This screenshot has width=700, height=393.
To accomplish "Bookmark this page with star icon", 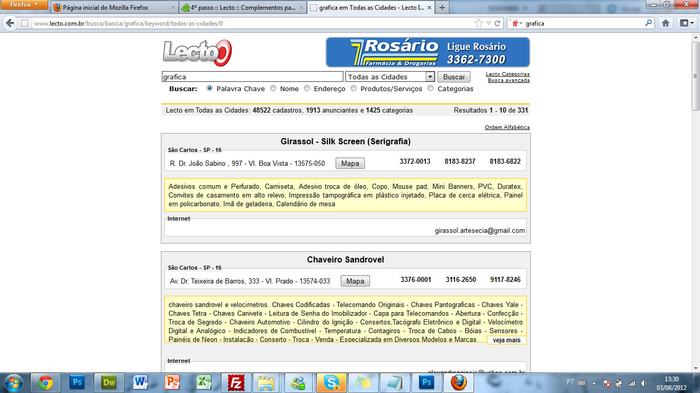I will pyautogui.click(x=479, y=23).
